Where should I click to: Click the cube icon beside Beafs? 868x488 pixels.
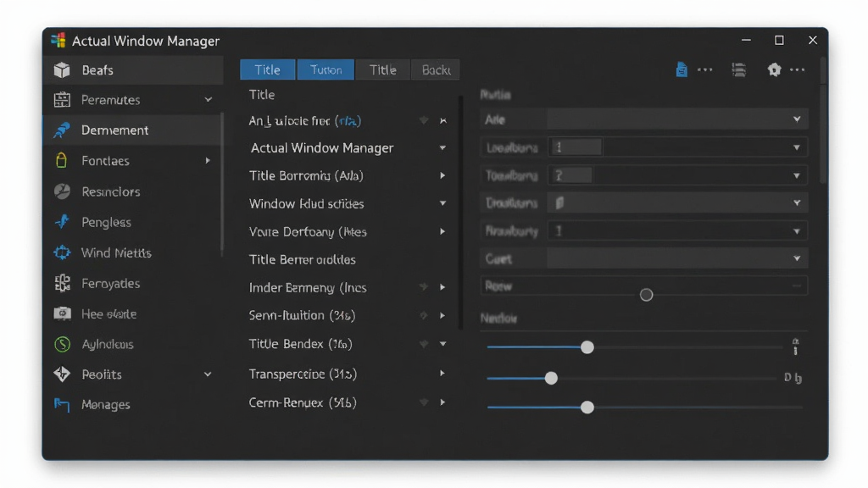click(62, 70)
